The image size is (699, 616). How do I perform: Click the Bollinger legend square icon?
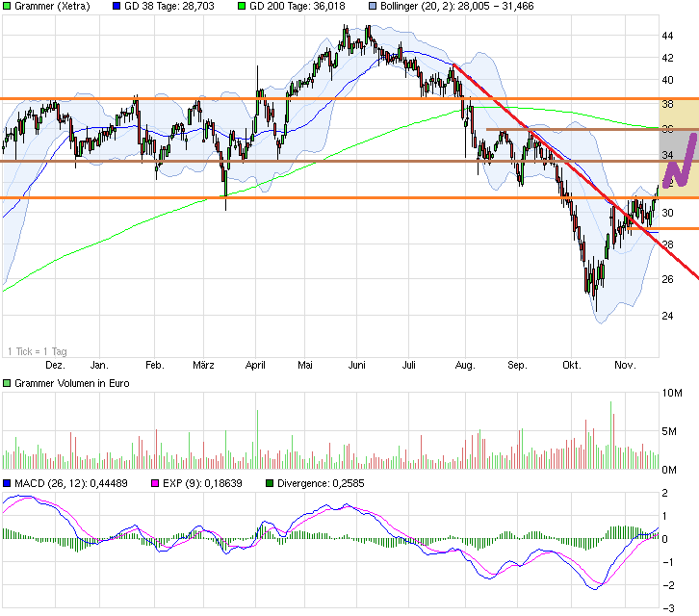[x=371, y=7]
